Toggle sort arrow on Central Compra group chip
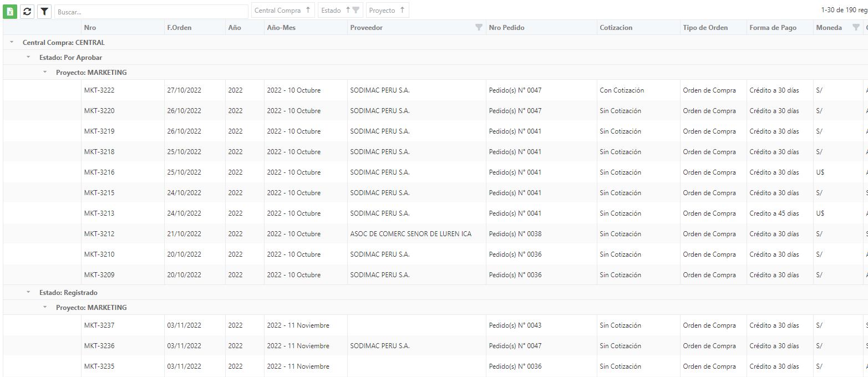The height and width of the screenshot is (377, 868). coord(308,10)
